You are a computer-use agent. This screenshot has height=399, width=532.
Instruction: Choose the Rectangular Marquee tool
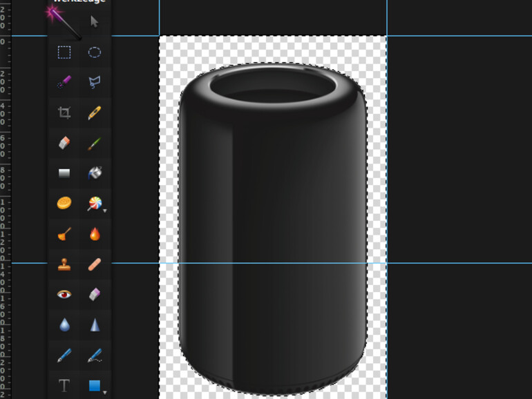(64, 52)
